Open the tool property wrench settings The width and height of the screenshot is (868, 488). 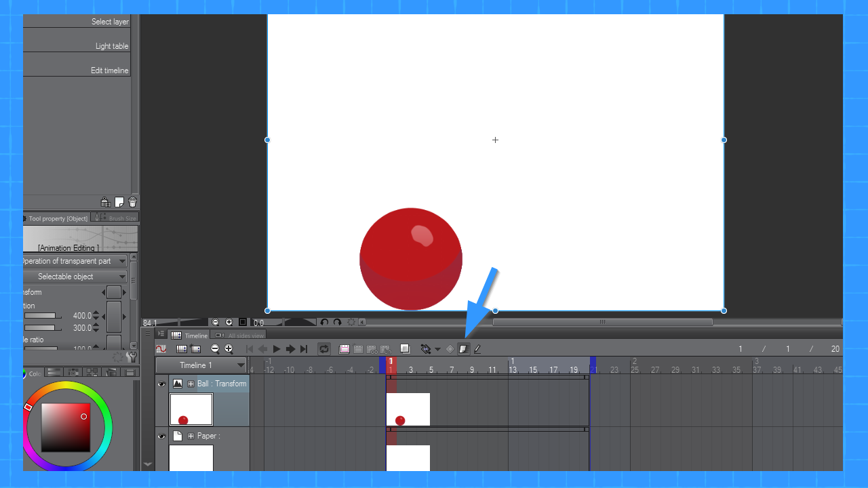point(132,356)
